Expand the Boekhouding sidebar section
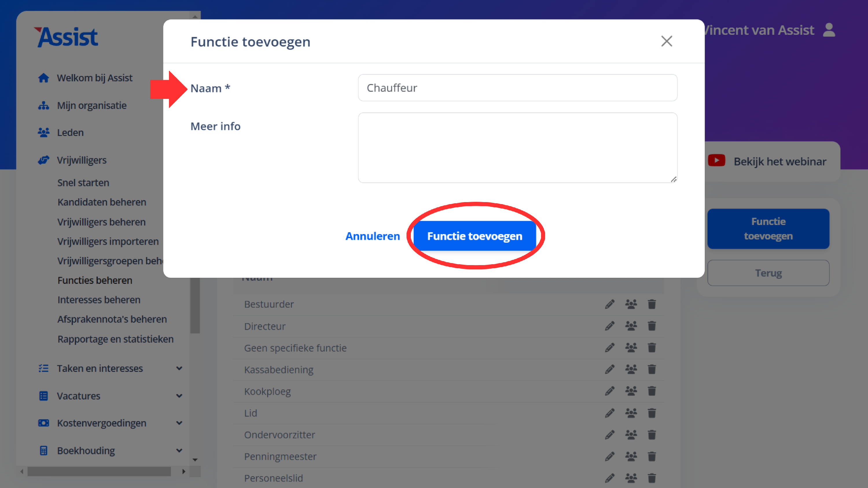 pyautogui.click(x=179, y=450)
